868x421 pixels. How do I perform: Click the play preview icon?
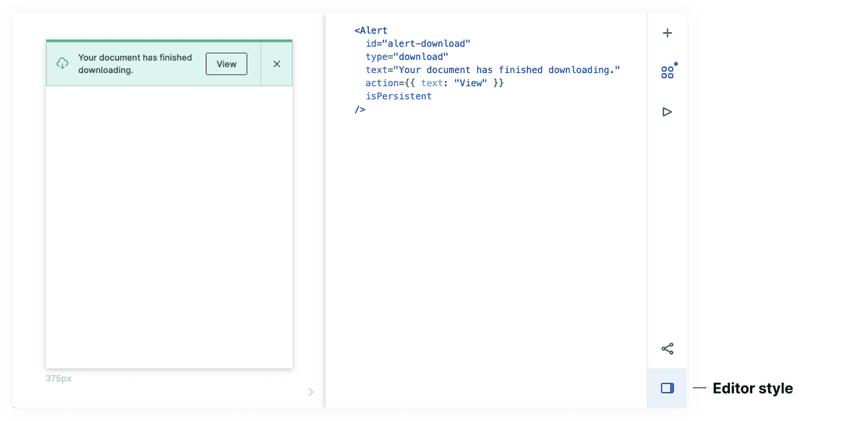pyautogui.click(x=667, y=111)
